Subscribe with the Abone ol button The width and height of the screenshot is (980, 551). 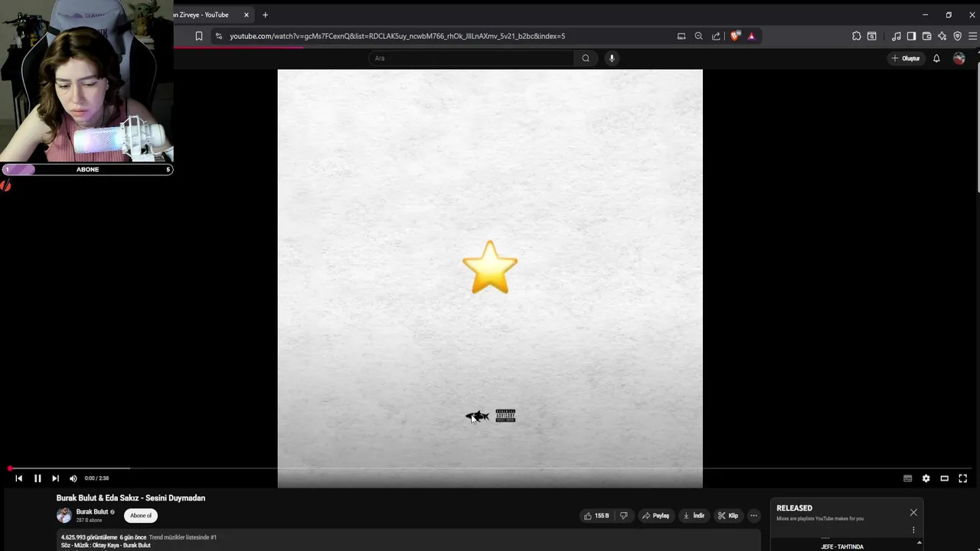[141, 516]
